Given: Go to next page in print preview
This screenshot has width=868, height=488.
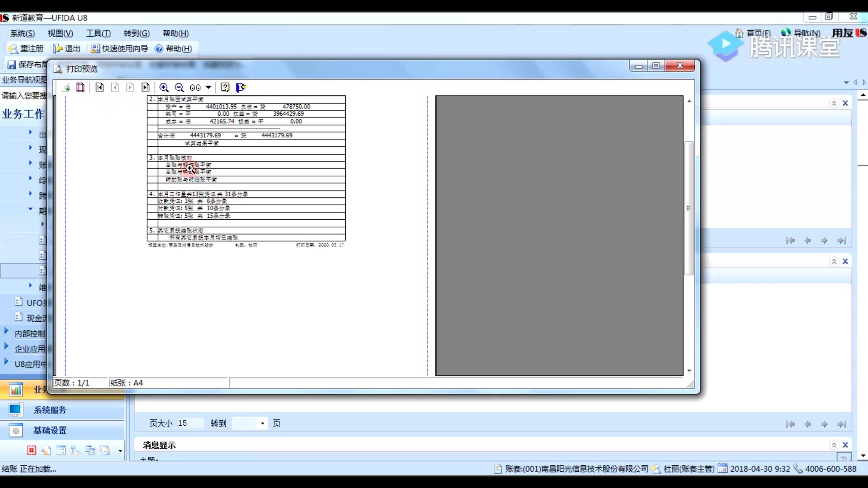Looking at the screenshot, I should click(130, 88).
